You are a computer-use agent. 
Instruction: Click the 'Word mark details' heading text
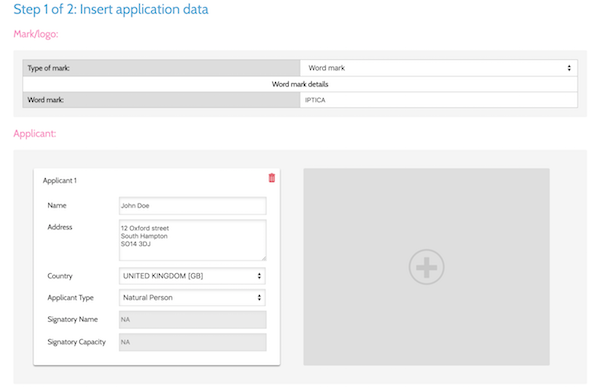(300, 84)
